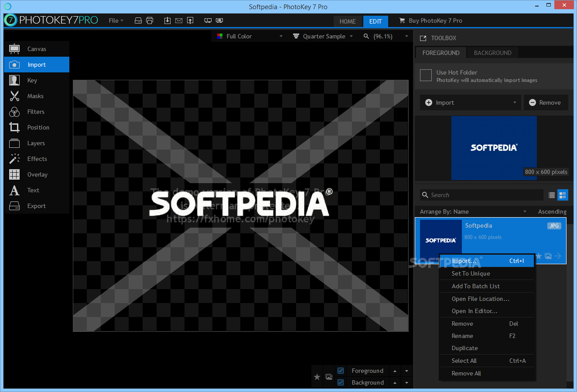
Task: Switch to the BACKGROUND tab
Action: point(492,53)
